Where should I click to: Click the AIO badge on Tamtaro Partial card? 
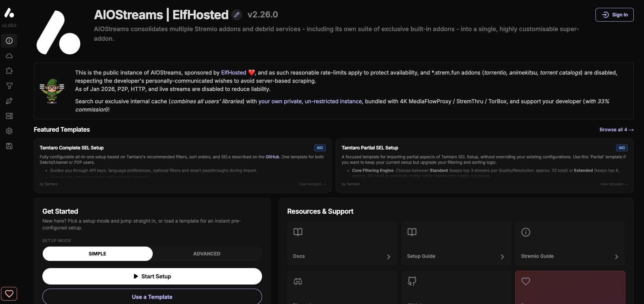pyautogui.click(x=622, y=148)
